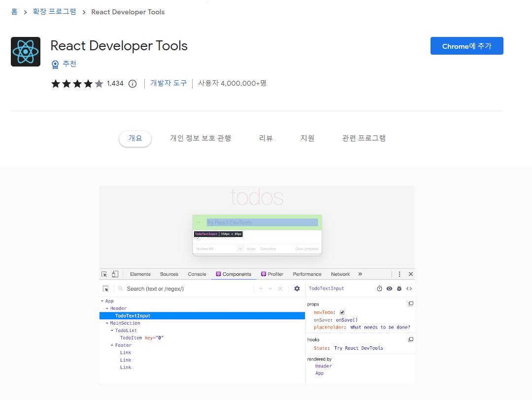
Task: Open the 개인 정보 보호 관행 tab
Action: click(x=200, y=138)
